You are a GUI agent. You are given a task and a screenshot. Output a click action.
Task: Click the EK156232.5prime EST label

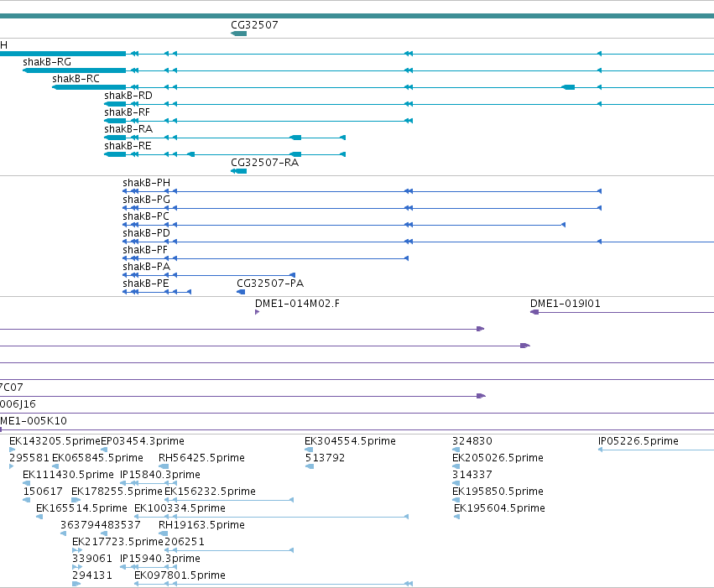210,492
